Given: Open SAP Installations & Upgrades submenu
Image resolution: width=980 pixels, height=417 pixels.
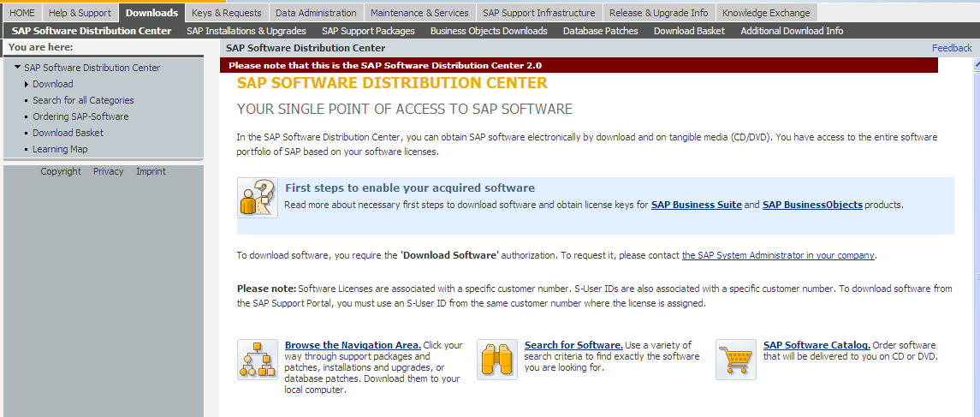Looking at the screenshot, I should [246, 31].
